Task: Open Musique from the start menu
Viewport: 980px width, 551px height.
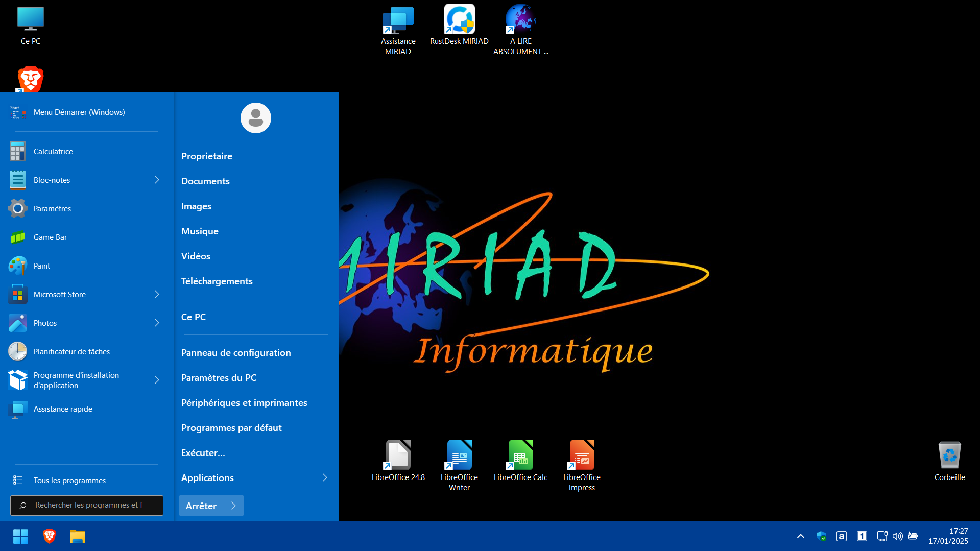Action: 200,231
